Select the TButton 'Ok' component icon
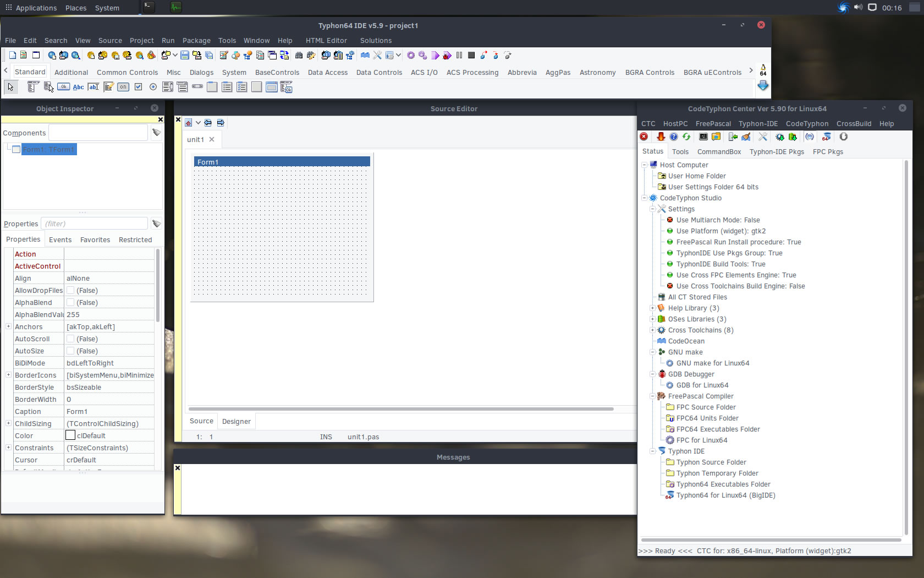The height and width of the screenshot is (578, 924). [64, 87]
